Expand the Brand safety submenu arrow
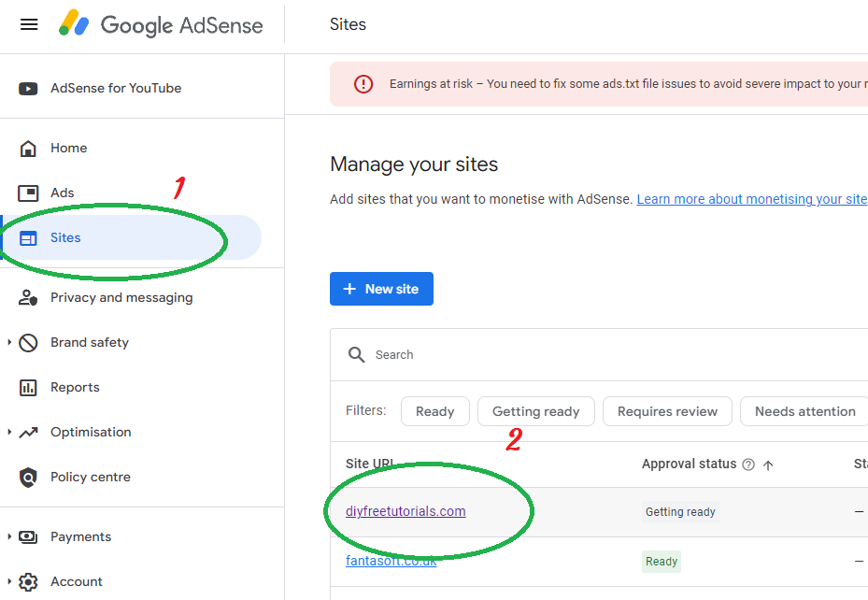868x600 pixels. point(9,343)
